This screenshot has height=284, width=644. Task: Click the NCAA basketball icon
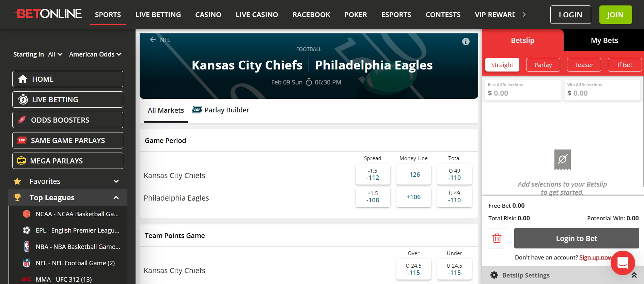click(x=27, y=214)
